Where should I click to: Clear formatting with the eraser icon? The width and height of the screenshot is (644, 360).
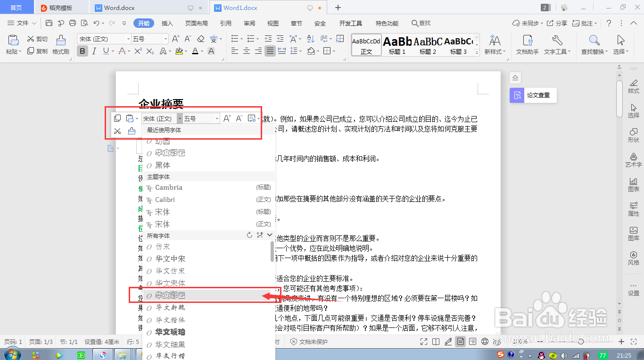coord(200,39)
